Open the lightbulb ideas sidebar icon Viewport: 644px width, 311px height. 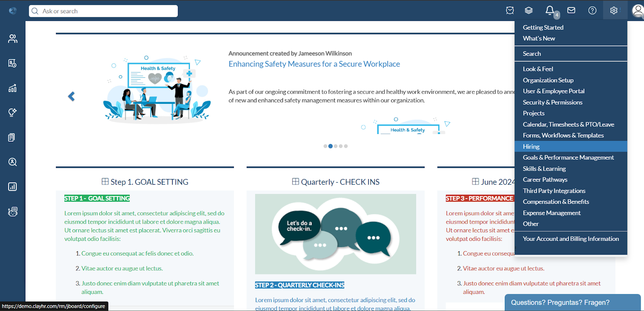click(x=12, y=113)
